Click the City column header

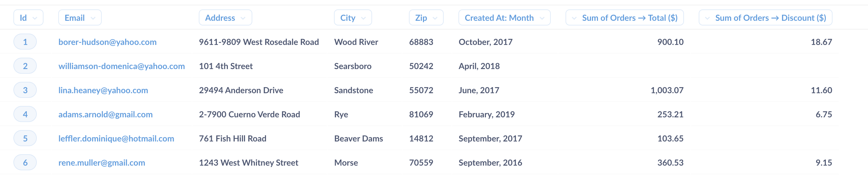pos(353,17)
